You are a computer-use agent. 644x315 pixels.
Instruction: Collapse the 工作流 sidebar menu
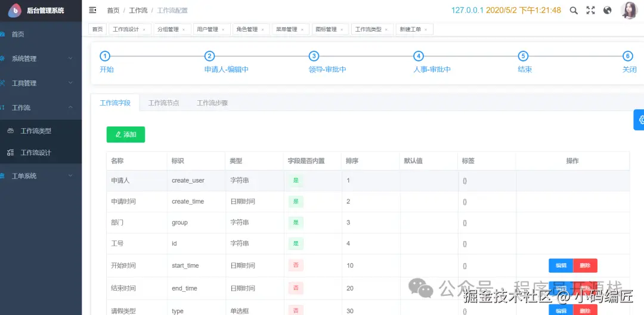point(41,107)
